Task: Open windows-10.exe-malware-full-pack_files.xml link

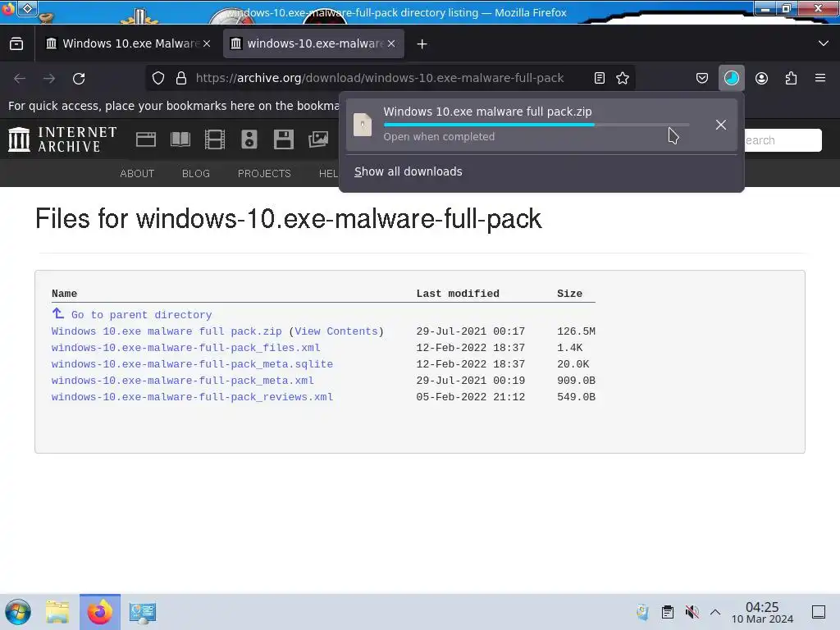Action: tap(186, 348)
